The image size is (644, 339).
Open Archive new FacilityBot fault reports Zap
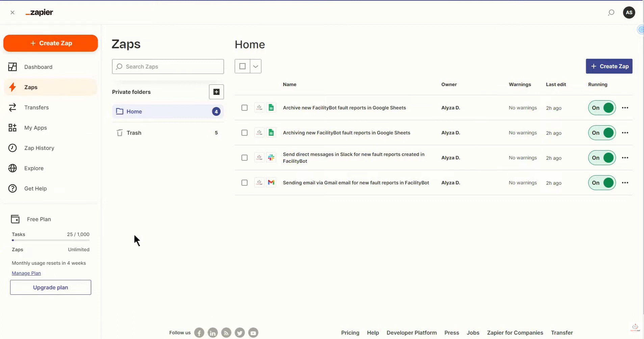[344, 108]
